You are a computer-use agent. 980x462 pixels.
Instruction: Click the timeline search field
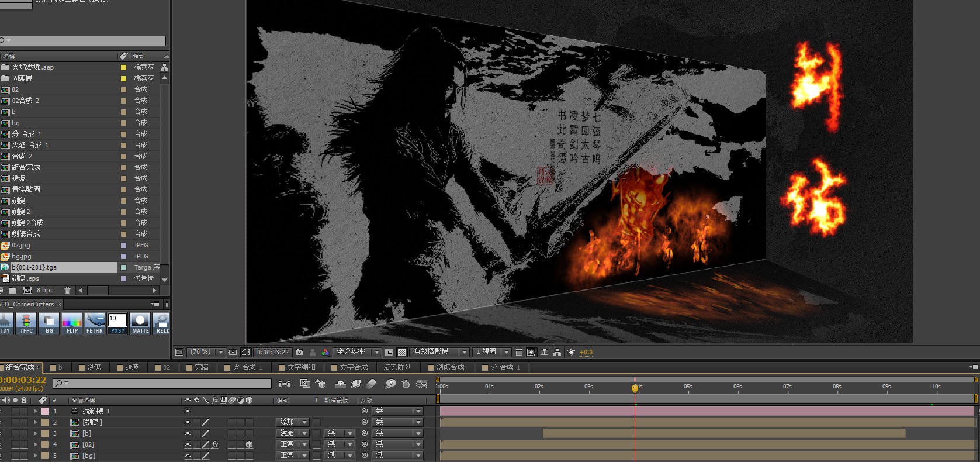(162, 384)
